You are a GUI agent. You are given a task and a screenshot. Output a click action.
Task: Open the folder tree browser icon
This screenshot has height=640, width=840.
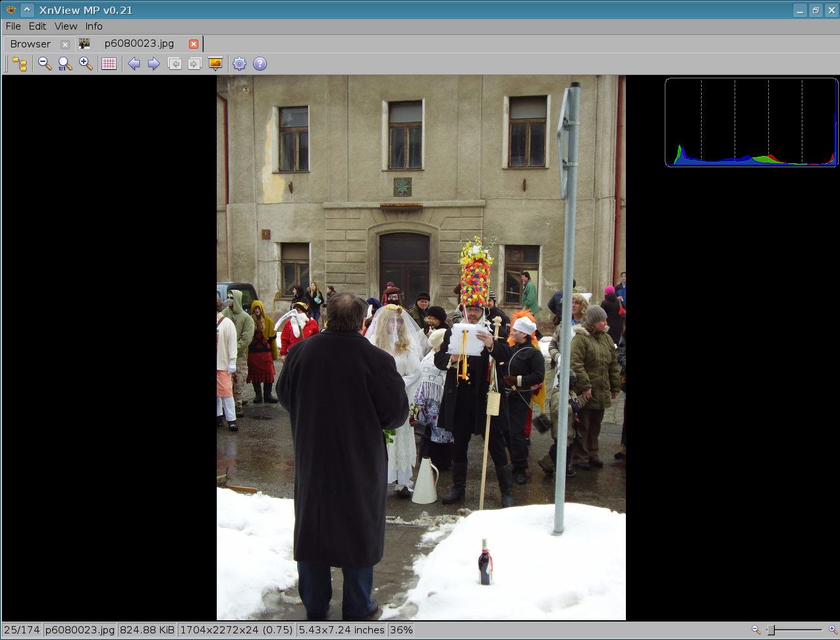point(20,64)
